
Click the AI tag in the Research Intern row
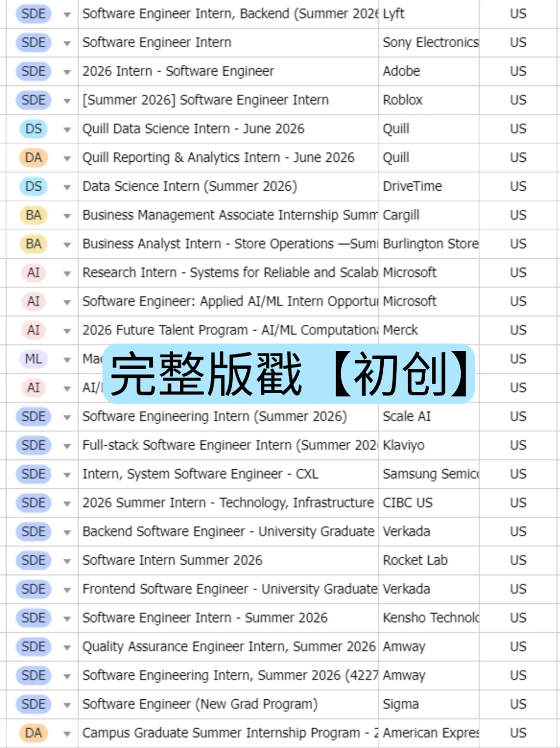[x=34, y=273]
